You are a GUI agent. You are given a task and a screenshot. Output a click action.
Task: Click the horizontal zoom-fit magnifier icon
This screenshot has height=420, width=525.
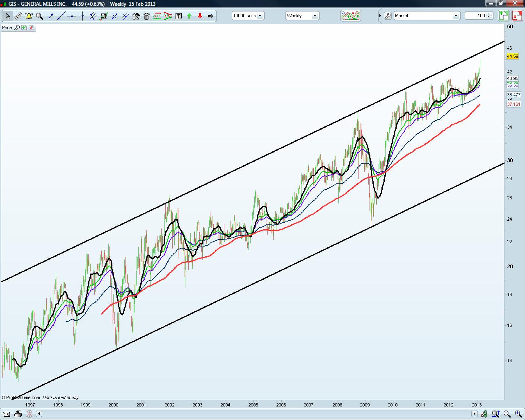click(496, 414)
